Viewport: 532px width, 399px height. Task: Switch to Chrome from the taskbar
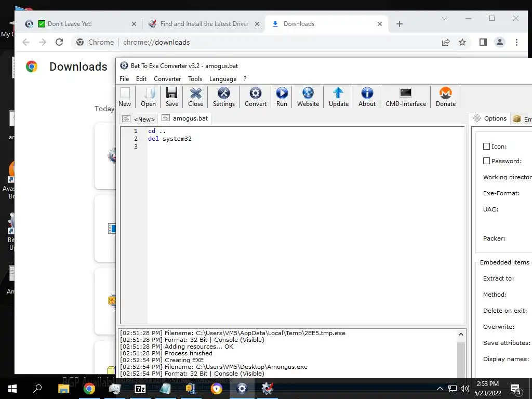coord(89,389)
